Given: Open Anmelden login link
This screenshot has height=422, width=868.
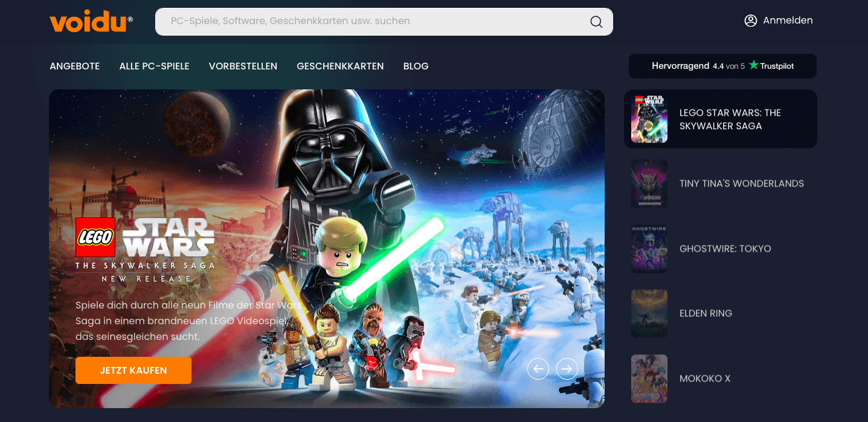Looking at the screenshot, I should tap(788, 21).
